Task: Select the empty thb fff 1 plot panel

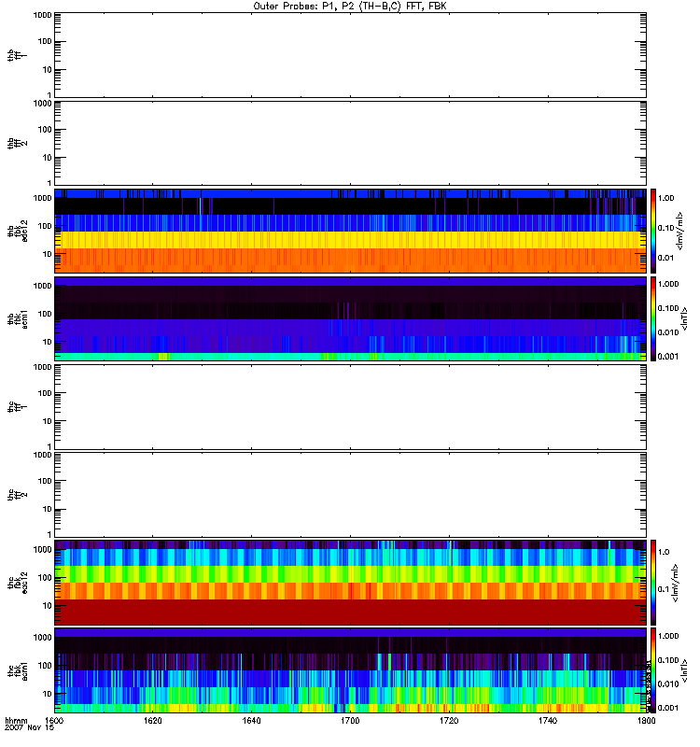Action: coord(350,55)
